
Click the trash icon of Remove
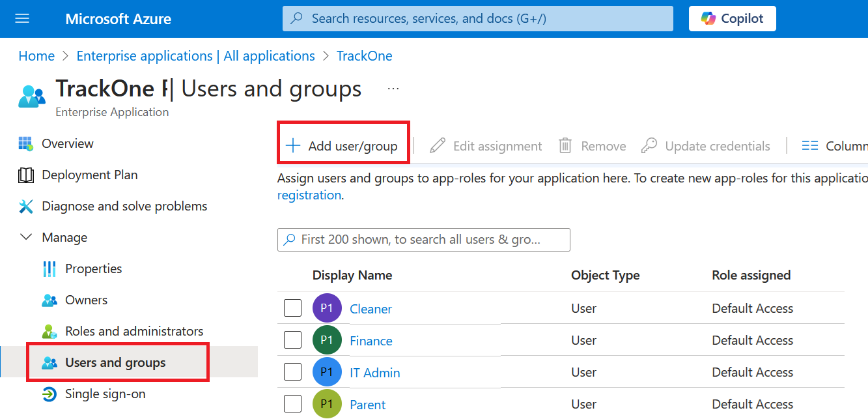pyautogui.click(x=566, y=146)
